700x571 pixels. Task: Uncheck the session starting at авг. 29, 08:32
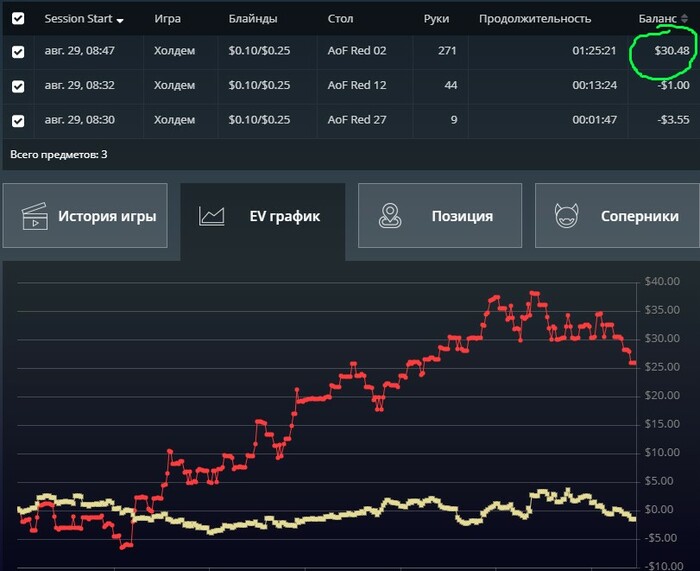(18, 86)
